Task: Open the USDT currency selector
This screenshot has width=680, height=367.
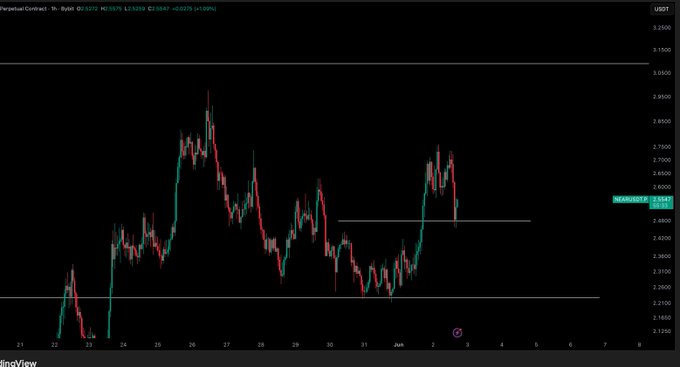Action: click(661, 9)
